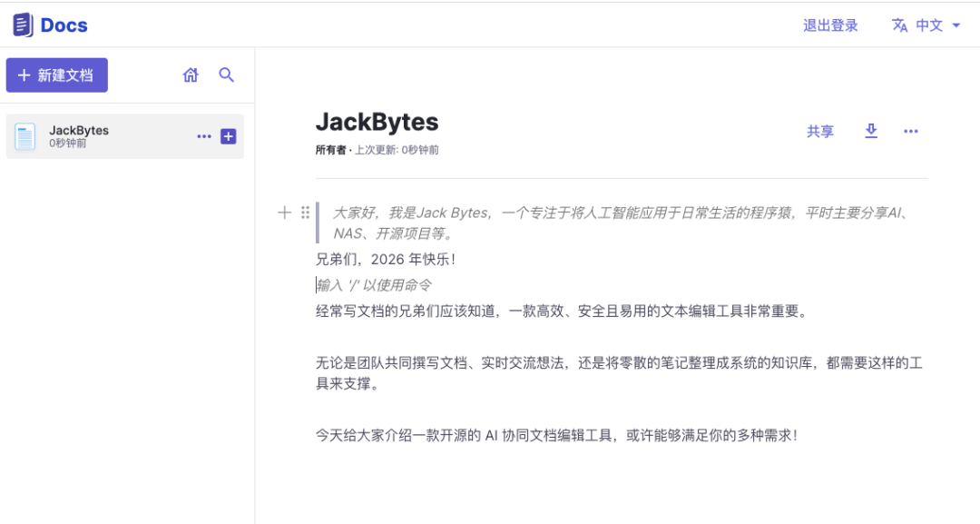The image size is (980, 524).
Task: Click the JackBytes document file icon
Action: coord(25,136)
